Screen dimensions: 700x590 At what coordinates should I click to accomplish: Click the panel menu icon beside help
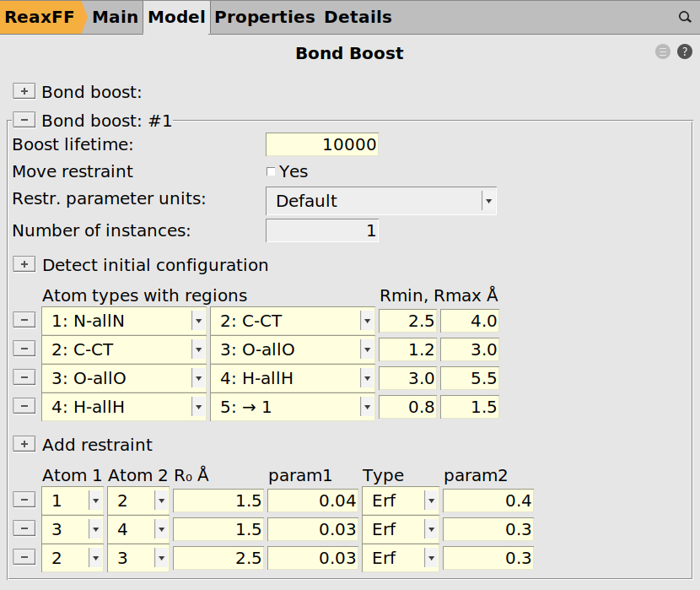(x=663, y=51)
